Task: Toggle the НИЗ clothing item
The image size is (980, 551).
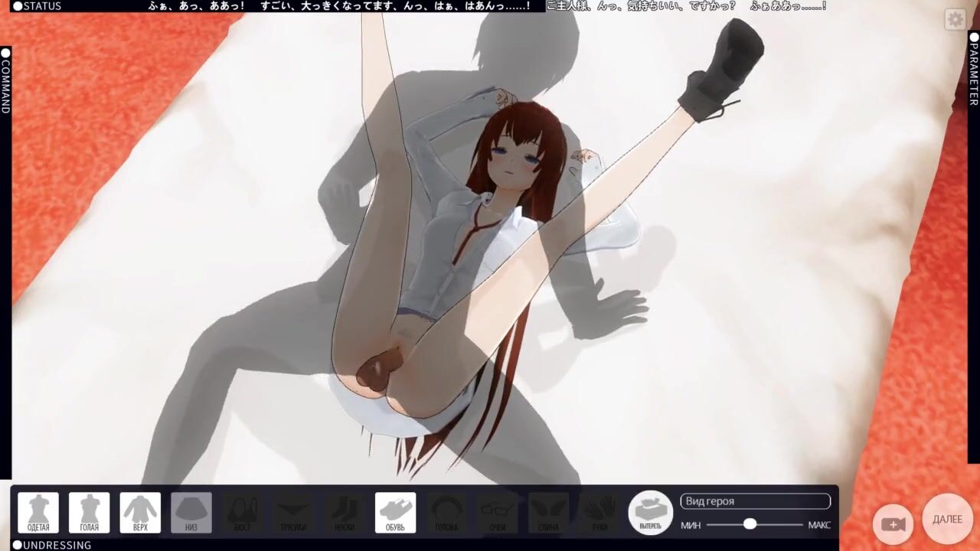Action: [x=191, y=512]
